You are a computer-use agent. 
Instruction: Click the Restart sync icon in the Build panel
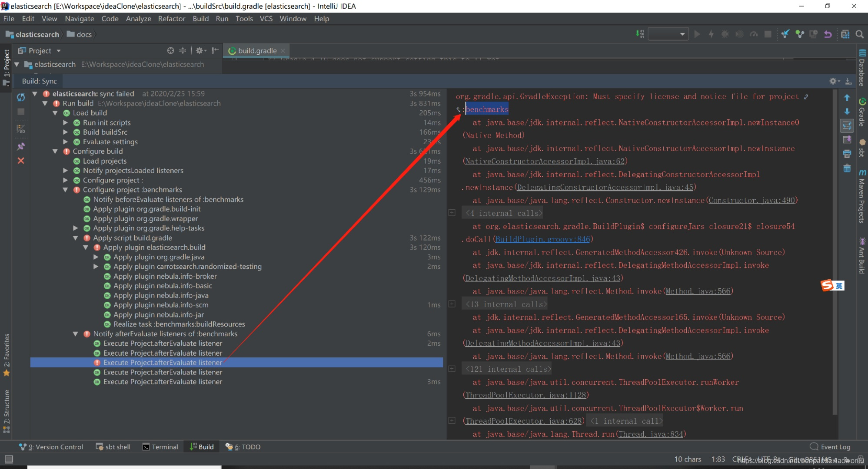pyautogui.click(x=21, y=97)
